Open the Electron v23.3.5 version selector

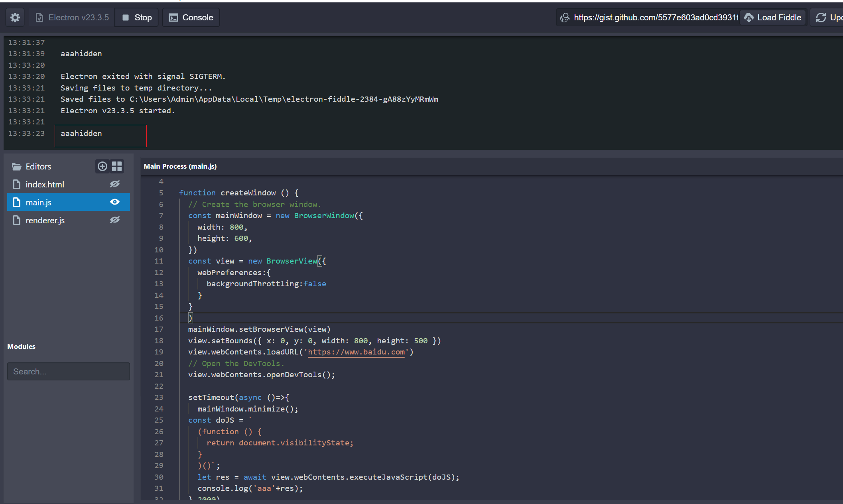(x=71, y=17)
